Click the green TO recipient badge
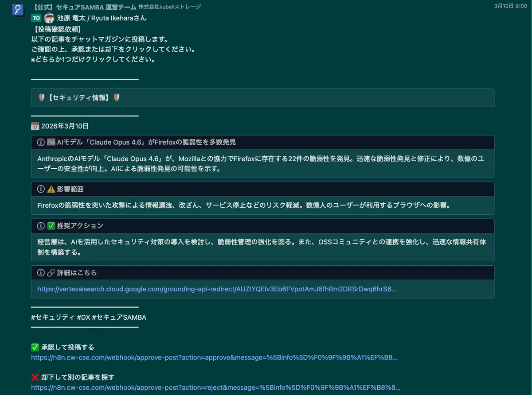The image size is (532, 395). tap(36, 18)
